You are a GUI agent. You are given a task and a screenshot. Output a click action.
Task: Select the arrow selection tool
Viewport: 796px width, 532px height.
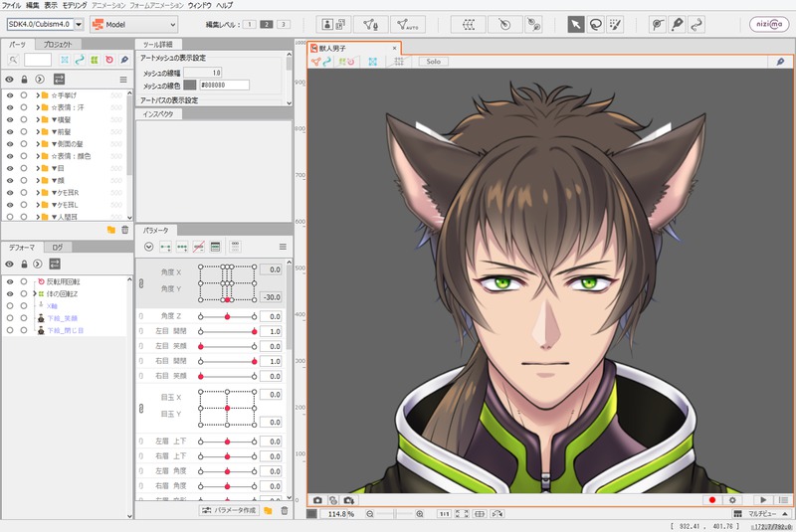click(x=576, y=24)
